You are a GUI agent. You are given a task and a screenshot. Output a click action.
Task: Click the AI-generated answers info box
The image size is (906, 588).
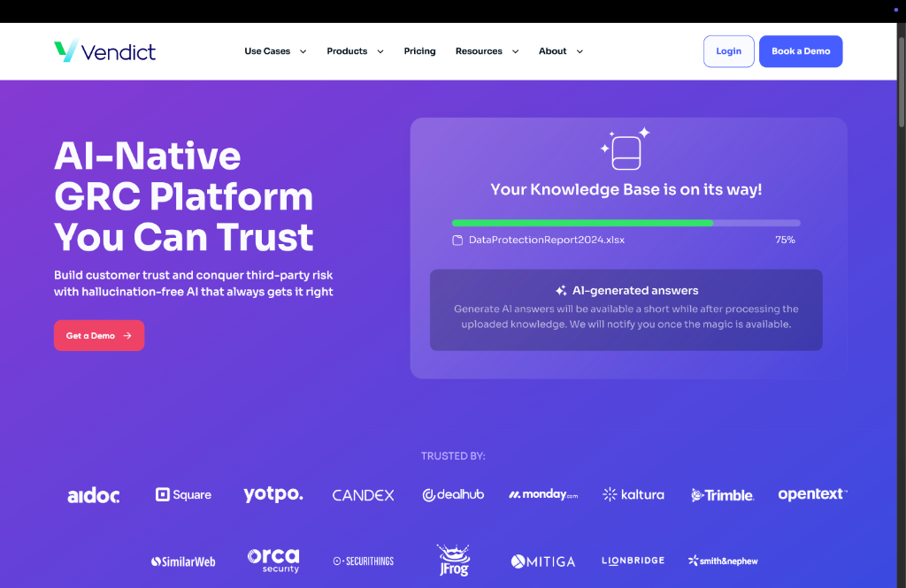click(626, 309)
